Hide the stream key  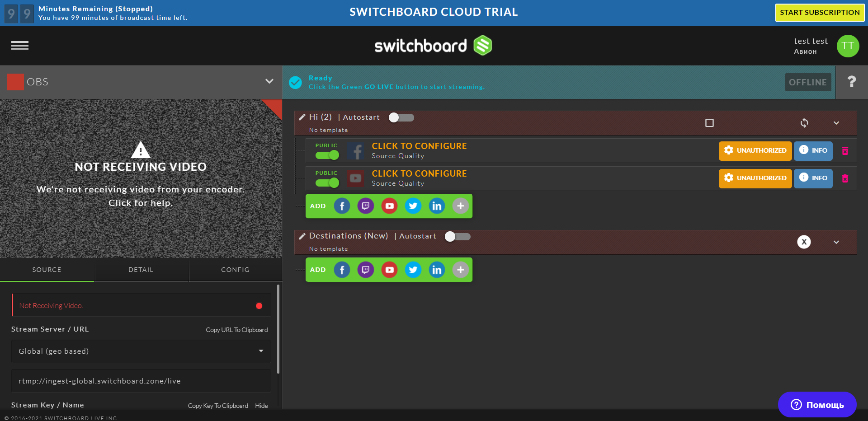pos(261,406)
